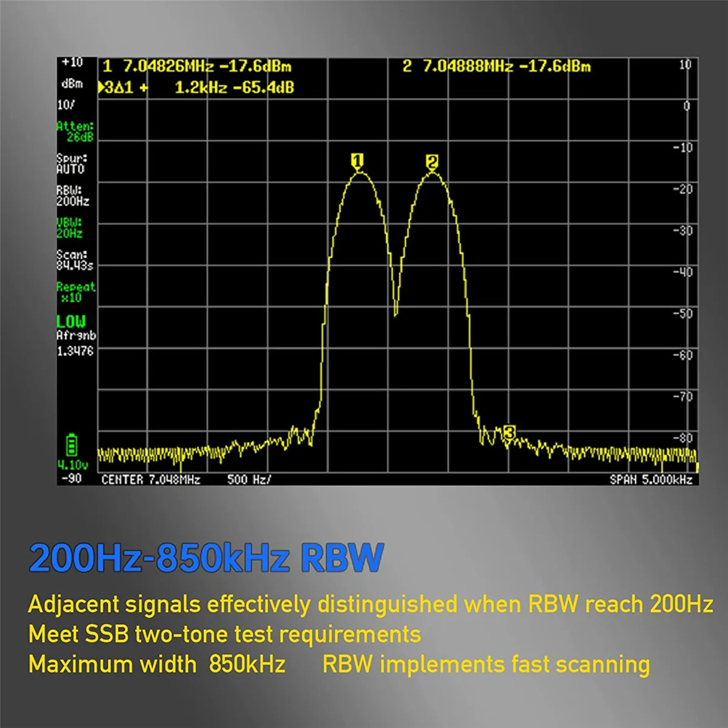
Task: Click the 'Maximum width 850kHz' text
Action: click(157, 664)
